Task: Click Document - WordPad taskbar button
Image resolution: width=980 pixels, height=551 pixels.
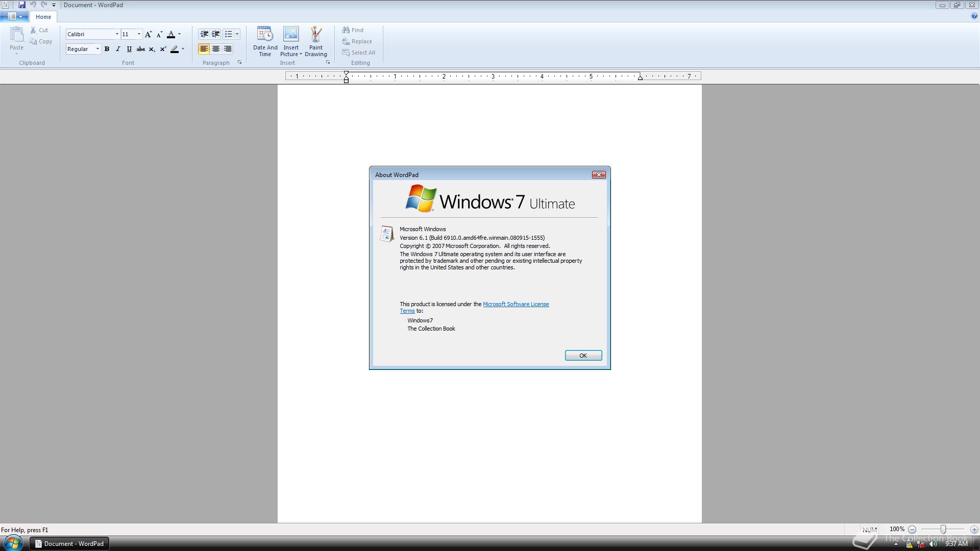Action: point(69,544)
